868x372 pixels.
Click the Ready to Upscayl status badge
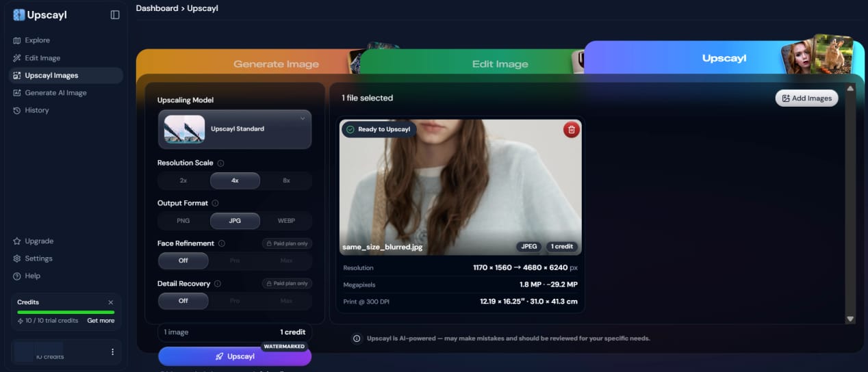coord(379,129)
